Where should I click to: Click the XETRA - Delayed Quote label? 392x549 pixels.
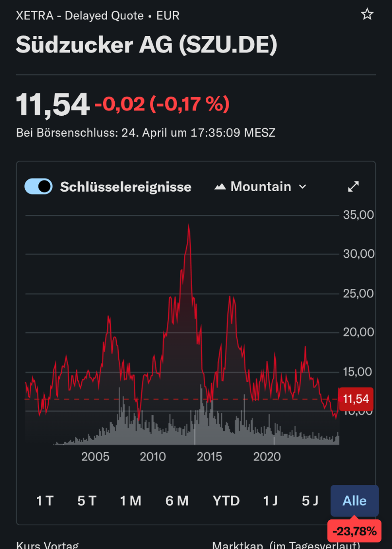tap(80, 16)
